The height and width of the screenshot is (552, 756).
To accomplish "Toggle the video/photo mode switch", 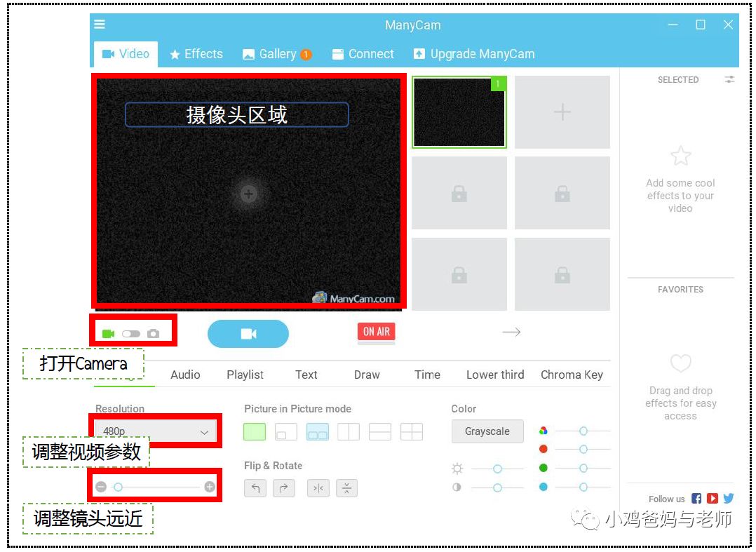I will click(x=130, y=333).
